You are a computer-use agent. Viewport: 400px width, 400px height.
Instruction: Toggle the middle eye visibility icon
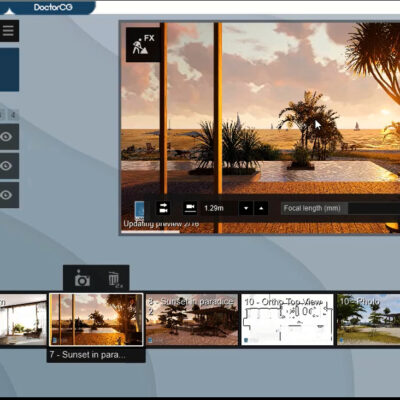click(x=7, y=166)
